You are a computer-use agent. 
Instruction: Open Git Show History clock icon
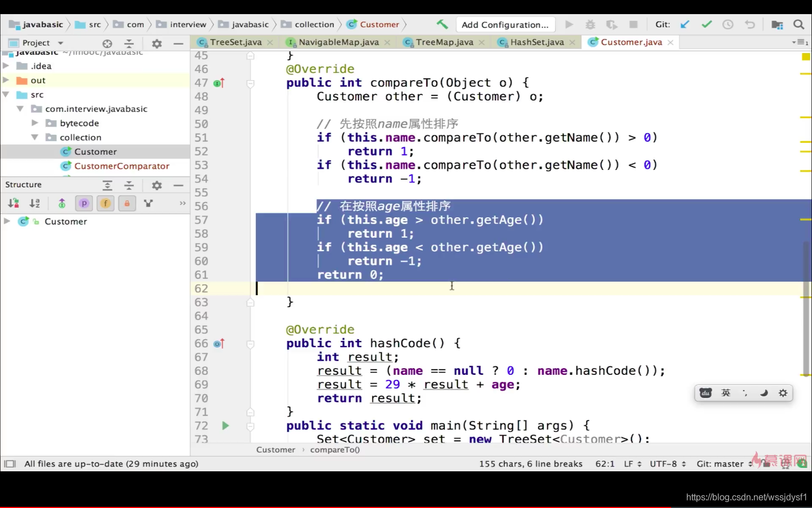[728, 24]
